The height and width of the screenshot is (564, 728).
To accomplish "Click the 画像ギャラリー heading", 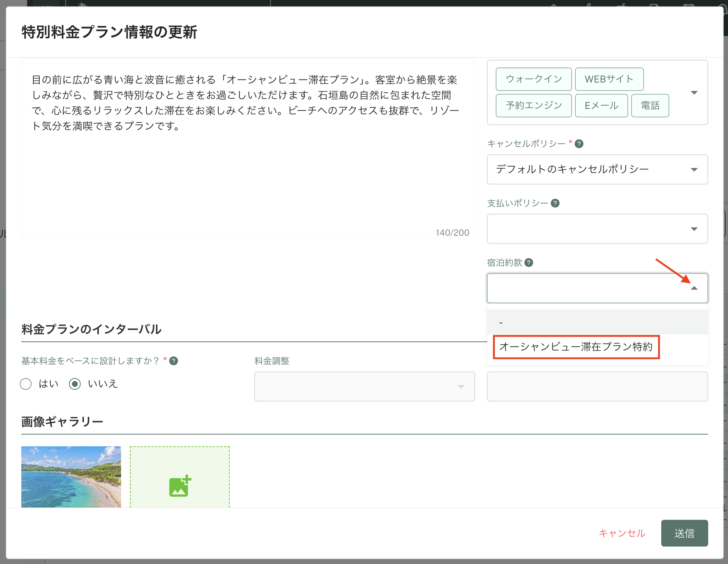I will (x=62, y=422).
